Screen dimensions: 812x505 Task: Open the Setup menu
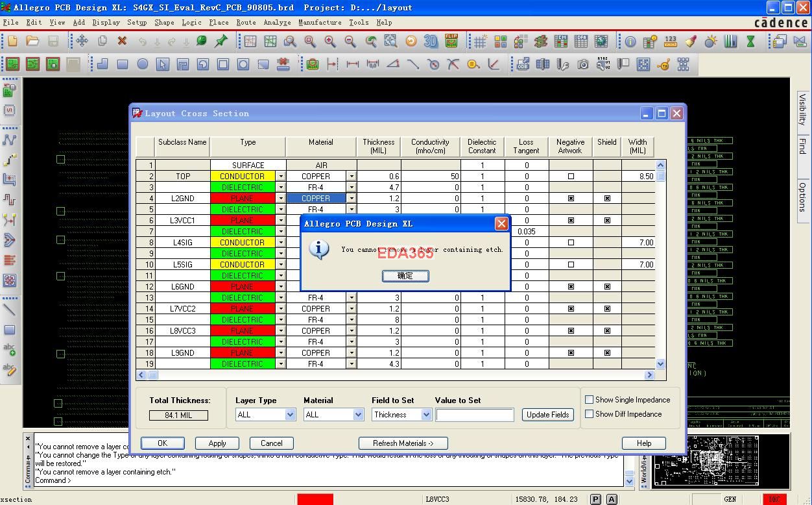click(137, 22)
